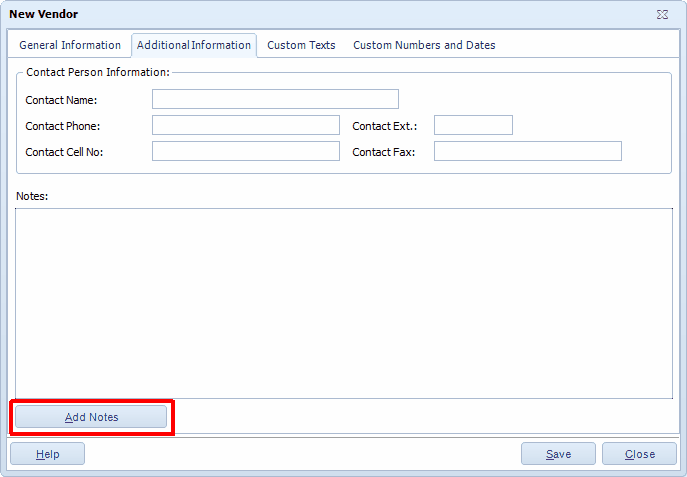Click the Notes label above the text area
Viewport: 687px width, 477px height.
(33, 196)
